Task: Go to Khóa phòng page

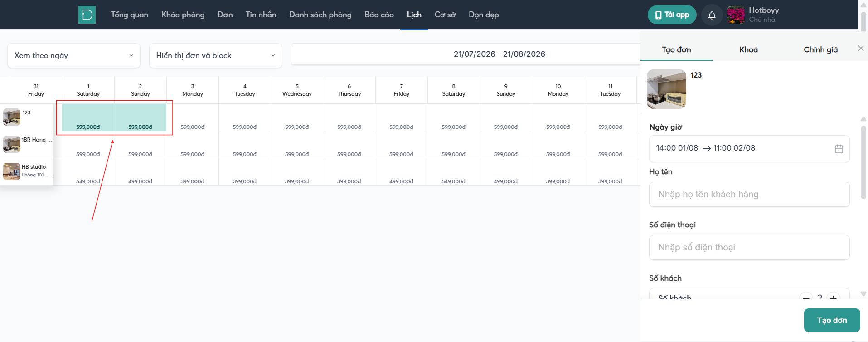Action: click(x=183, y=15)
